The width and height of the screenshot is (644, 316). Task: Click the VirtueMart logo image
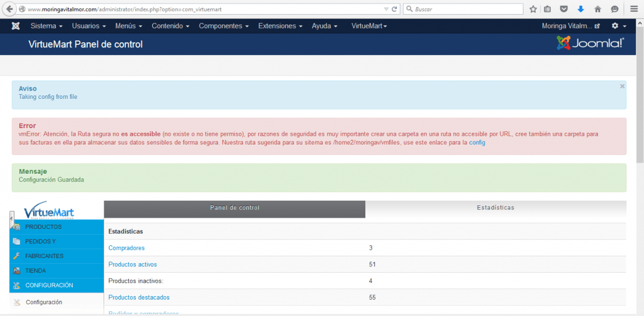(49, 211)
